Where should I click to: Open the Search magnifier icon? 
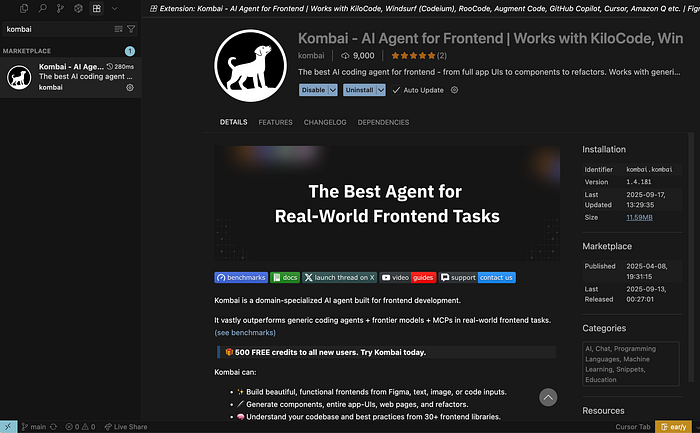pyautogui.click(x=42, y=8)
